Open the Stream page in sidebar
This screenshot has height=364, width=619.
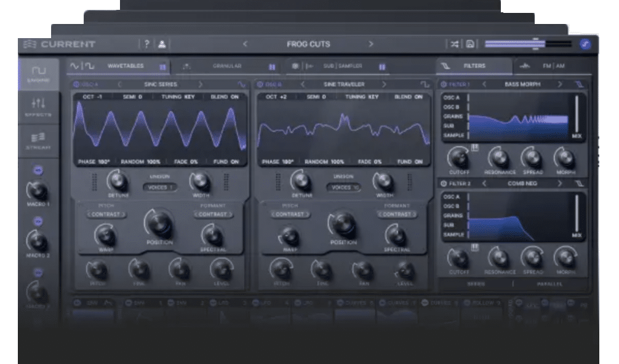pyautogui.click(x=38, y=141)
